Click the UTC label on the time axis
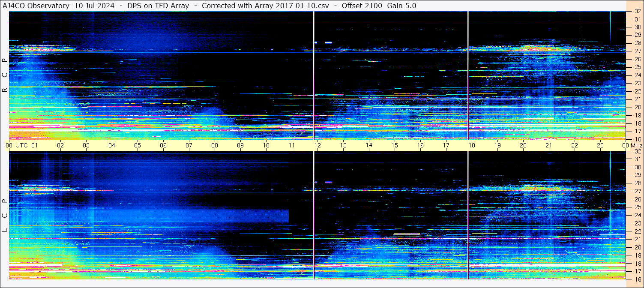Screen dimensions: 644x288 (x=21, y=145)
